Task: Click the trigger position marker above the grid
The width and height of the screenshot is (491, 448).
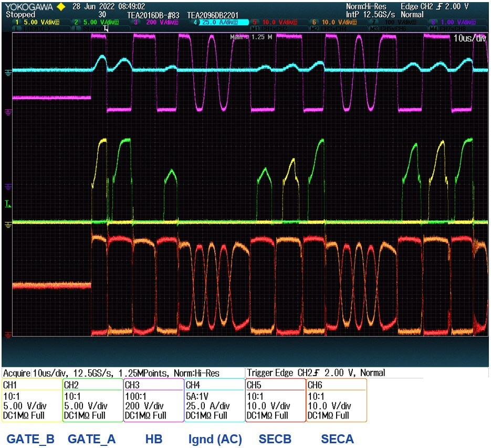Action: click(107, 29)
